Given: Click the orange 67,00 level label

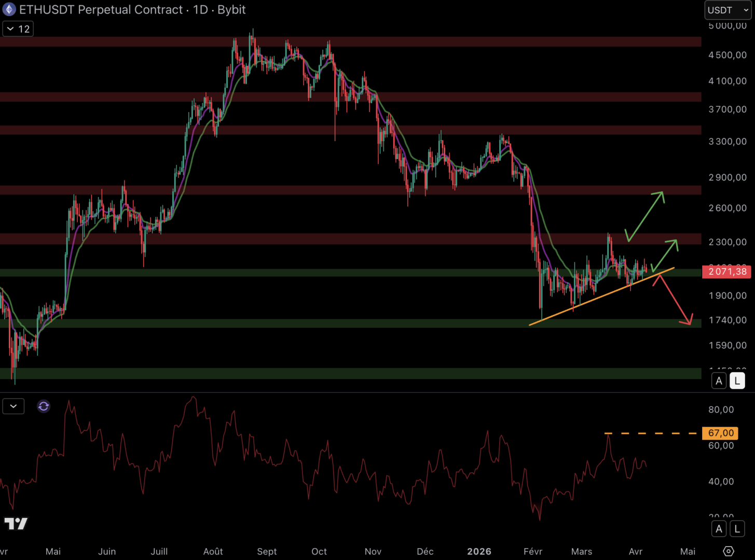Looking at the screenshot, I should click(x=721, y=433).
